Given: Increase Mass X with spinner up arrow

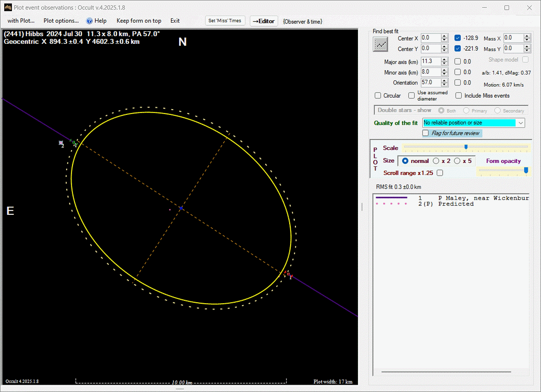Looking at the screenshot, I should point(527,36).
